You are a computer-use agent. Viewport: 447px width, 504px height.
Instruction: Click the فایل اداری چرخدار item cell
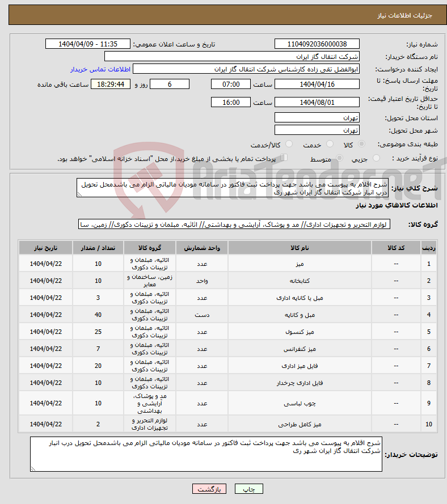[300, 383]
